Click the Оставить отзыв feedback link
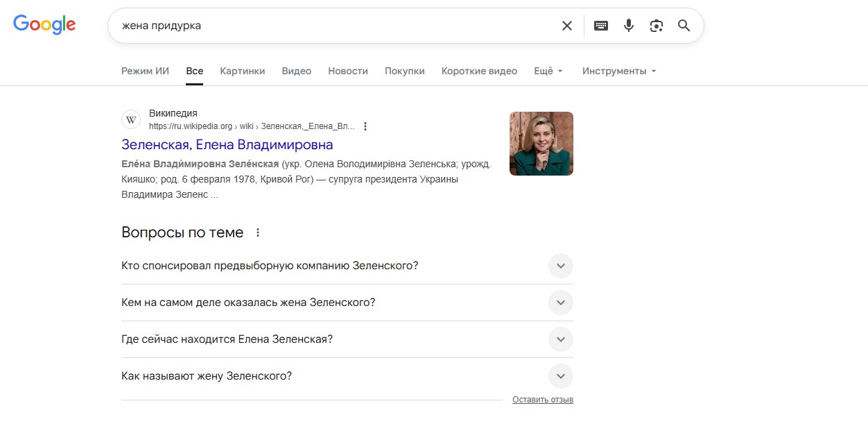Image resolution: width=868 pixels, height=424 pixels. pos(542,400)
